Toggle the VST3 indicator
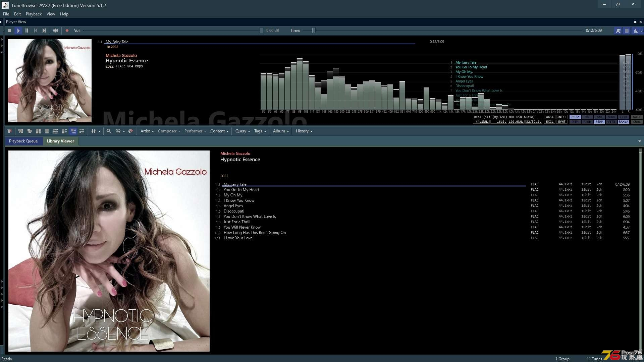The height and width of the screenshot is (362, 644). coord(611,122)
